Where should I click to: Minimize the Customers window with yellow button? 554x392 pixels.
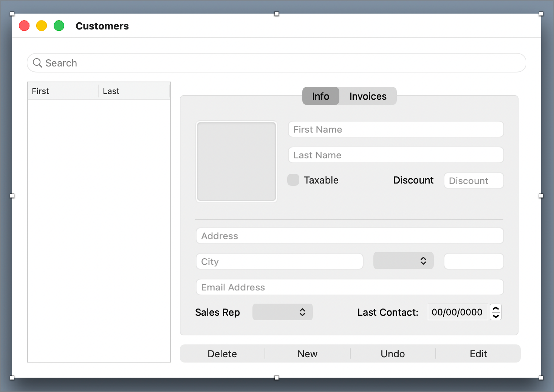coord(42,26)
